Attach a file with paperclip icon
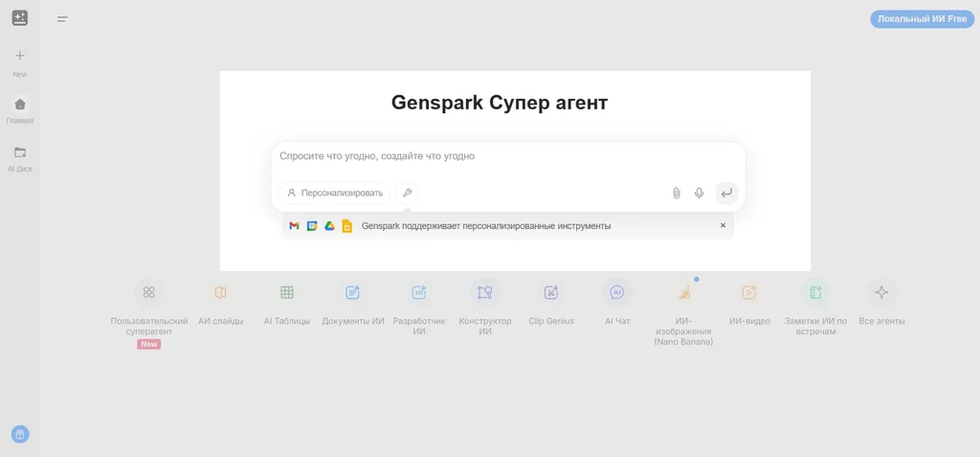Image resolution: width=980 pixels, height=457 pixels. click(676, 193)
